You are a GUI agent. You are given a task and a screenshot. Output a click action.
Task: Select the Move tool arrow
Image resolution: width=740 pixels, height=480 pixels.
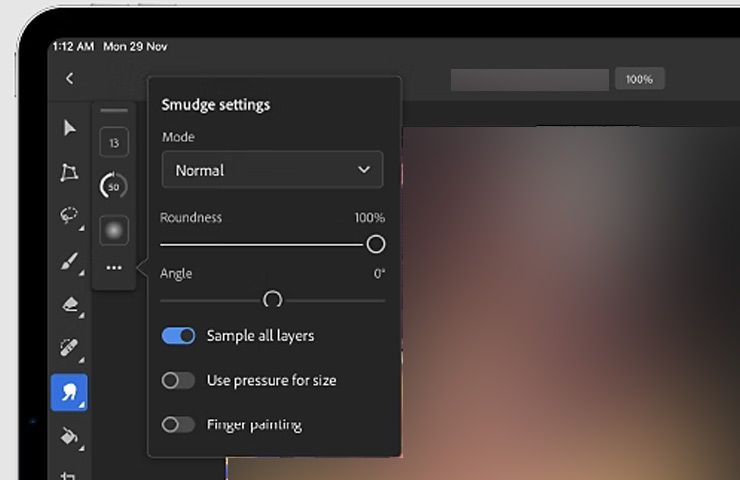(x=69, y=128)
